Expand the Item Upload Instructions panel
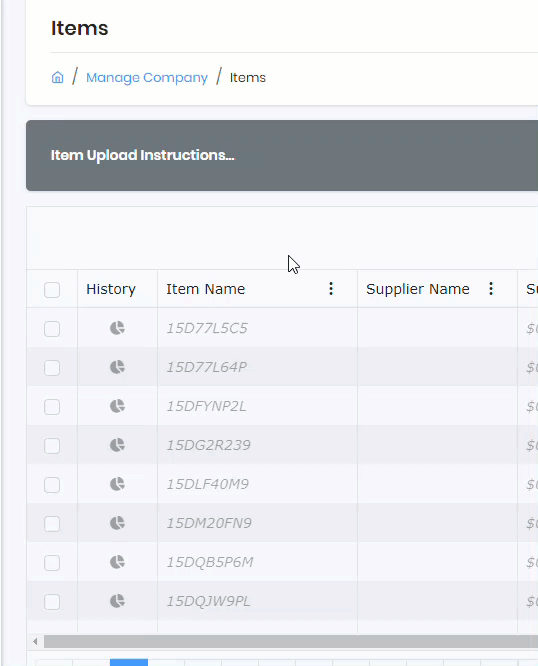The height and width of the screenshot is (666, 538). pos(143,155)
